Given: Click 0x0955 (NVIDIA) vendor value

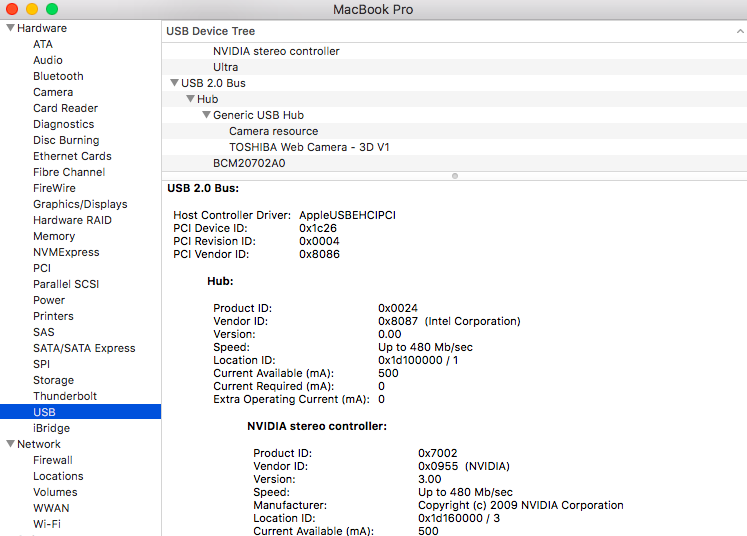Looking at the screenshot, I should click(x=464, y=466).
